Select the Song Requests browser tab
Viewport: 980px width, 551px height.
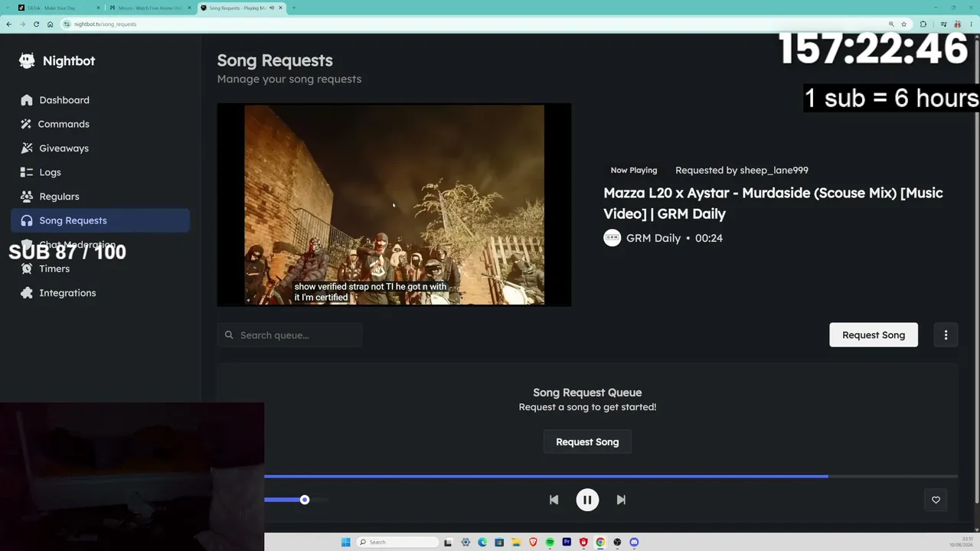click(240, 8)
